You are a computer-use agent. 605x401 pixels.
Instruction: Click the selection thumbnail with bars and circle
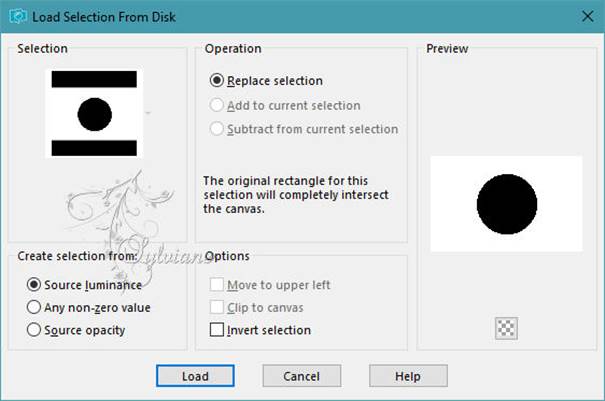coord(94,113)
